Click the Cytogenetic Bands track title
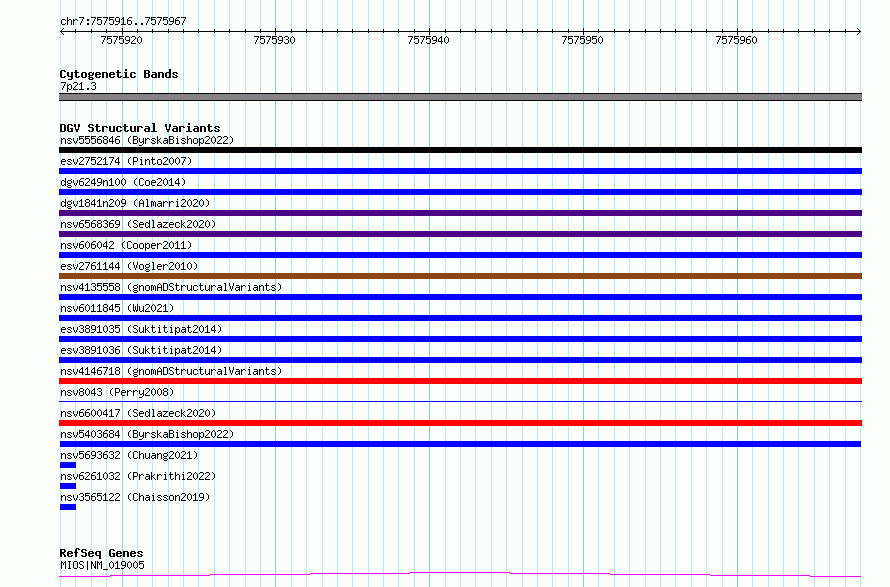 click(119, 74)
